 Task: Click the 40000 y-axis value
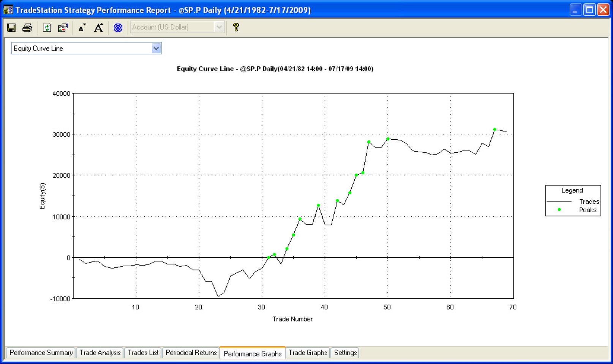61,94
